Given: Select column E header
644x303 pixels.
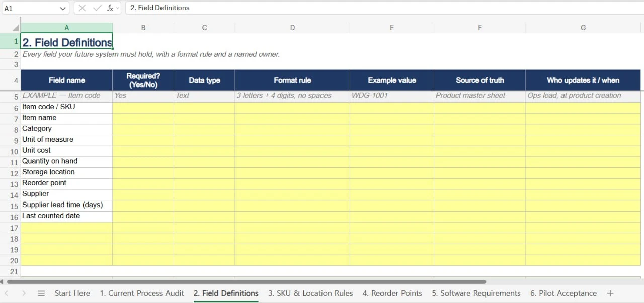Looking at the screenshot, I should click(392, 28).
